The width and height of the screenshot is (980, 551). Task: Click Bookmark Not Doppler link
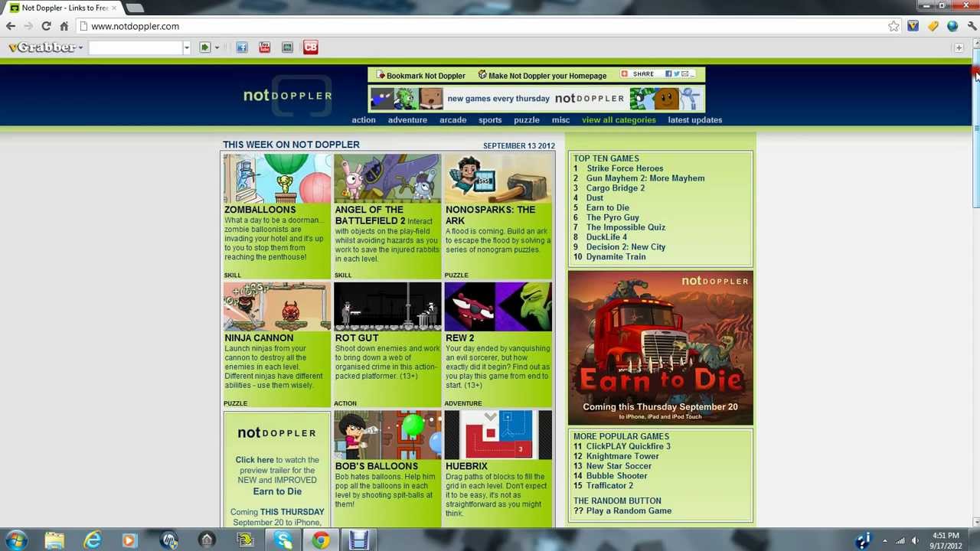pos(420,75)
